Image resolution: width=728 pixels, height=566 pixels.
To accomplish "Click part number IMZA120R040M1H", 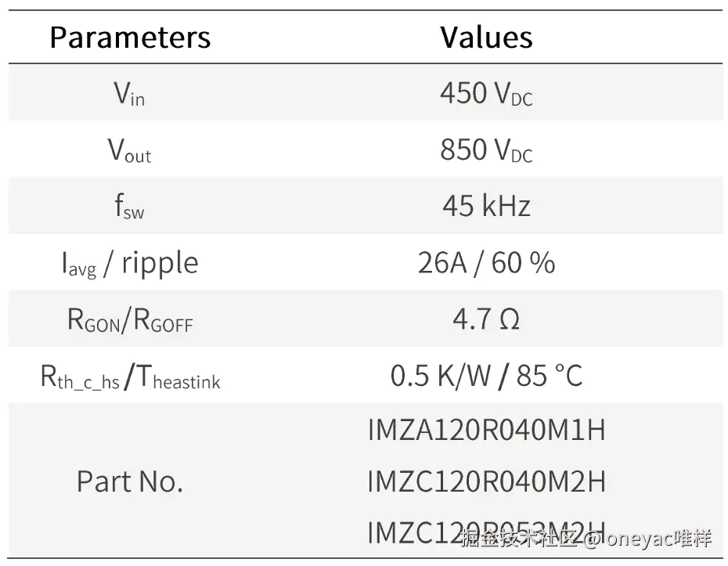I will [x=486, y=431].
